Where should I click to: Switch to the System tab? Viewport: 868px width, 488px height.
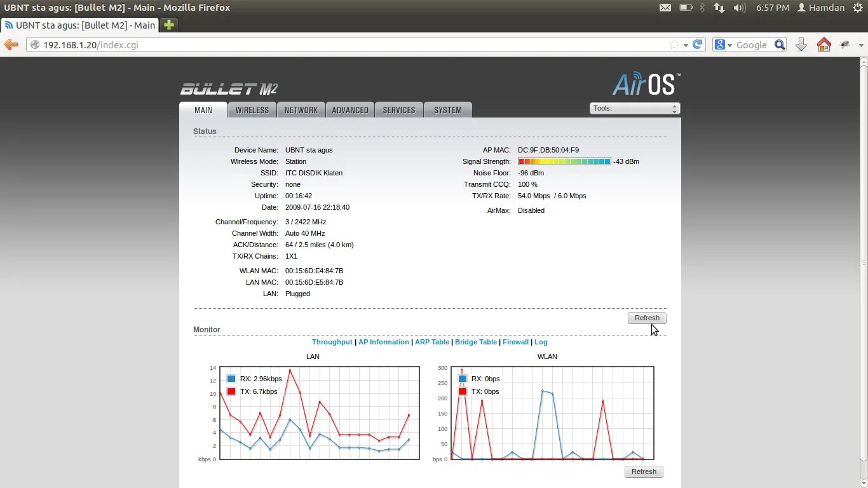[x=448, y=110]
